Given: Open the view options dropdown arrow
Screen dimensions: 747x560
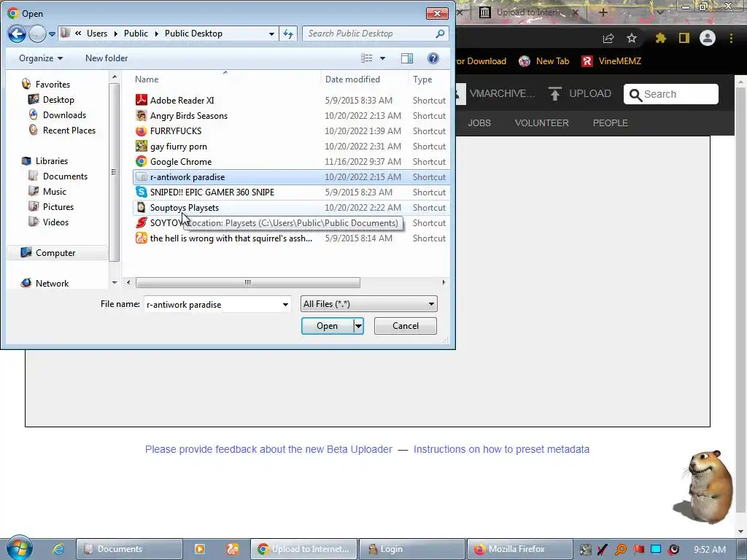Looking at the screenshot, I should (x=382, y=58).
